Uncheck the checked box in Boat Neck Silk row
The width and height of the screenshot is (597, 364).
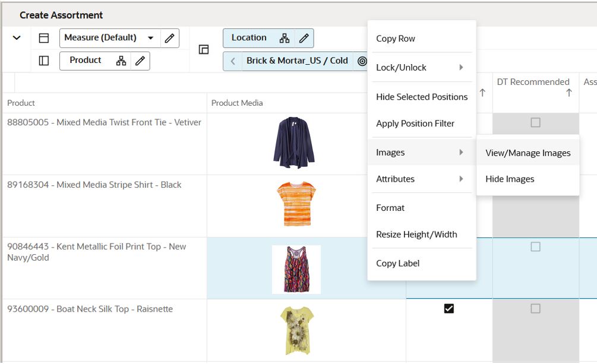tap(449, 308)
